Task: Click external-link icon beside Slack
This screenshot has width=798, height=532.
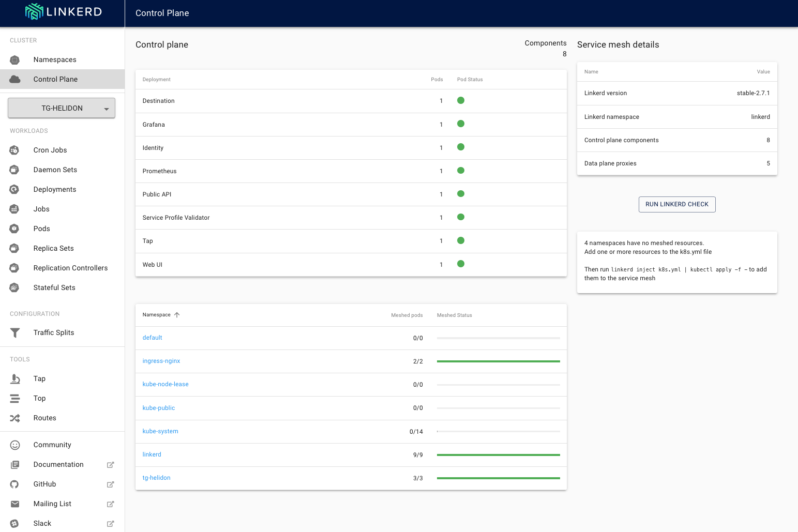Action: coord(110,524)
